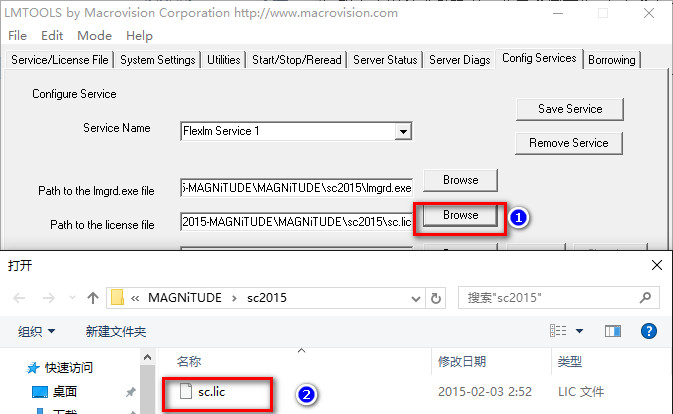Show hidden breadcrumb path chevrons
Screen dimensions: 673x414
click(x=135, y=298)
